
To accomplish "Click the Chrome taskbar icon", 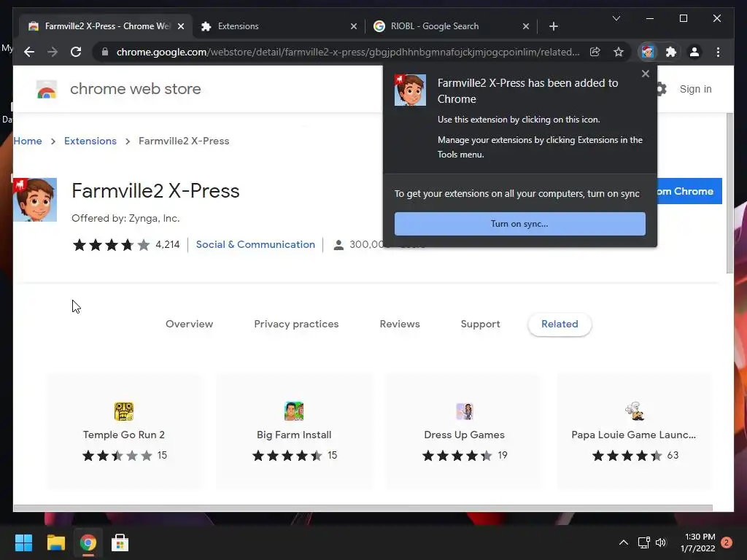I will (88, 542).
